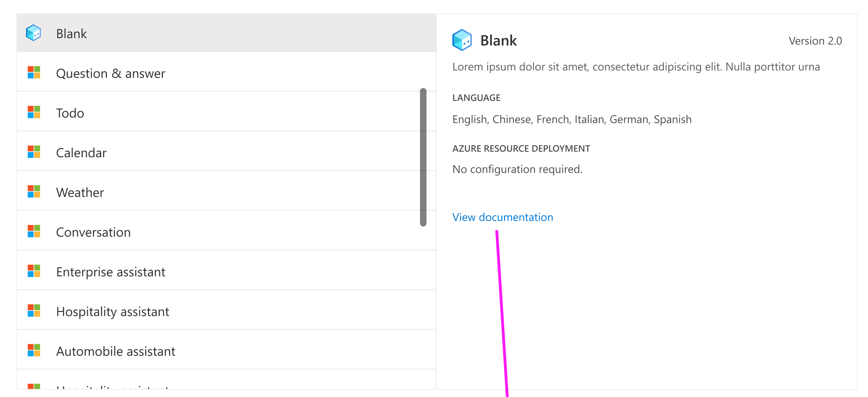
Task: Select the Calendar template
Action: pyautogui.click(x=82, y=152)
